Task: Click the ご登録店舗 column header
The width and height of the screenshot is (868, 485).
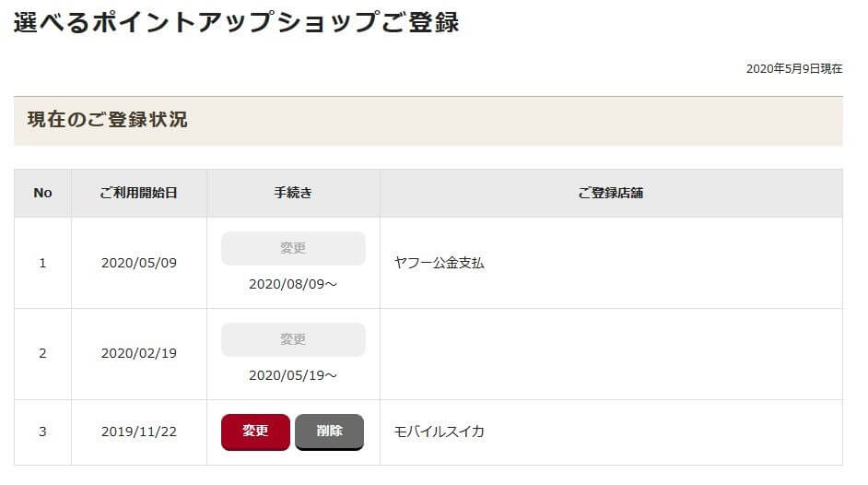Action: tap(610, 193)
